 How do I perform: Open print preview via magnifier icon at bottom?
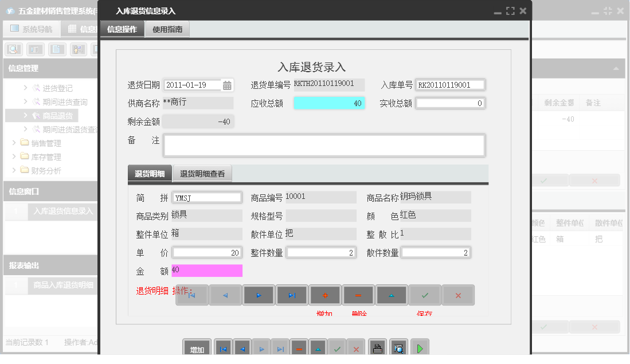(x=397, y=347)
